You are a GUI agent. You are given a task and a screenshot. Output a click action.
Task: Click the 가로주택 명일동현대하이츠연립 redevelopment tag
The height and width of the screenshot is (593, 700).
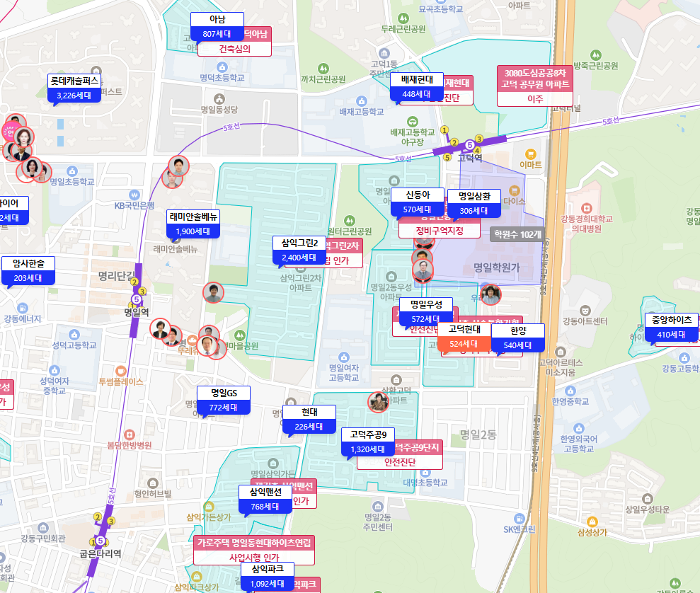(253, 550)
